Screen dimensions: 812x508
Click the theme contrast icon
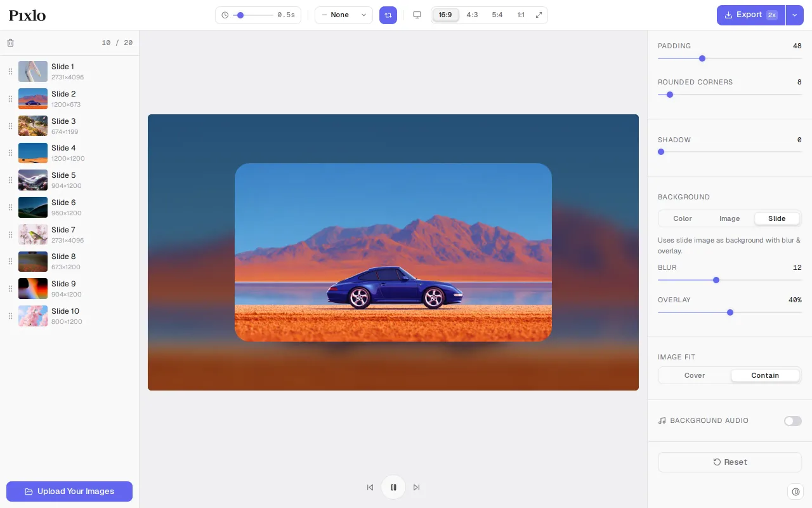pyautogui.click(x=796, y=491)
